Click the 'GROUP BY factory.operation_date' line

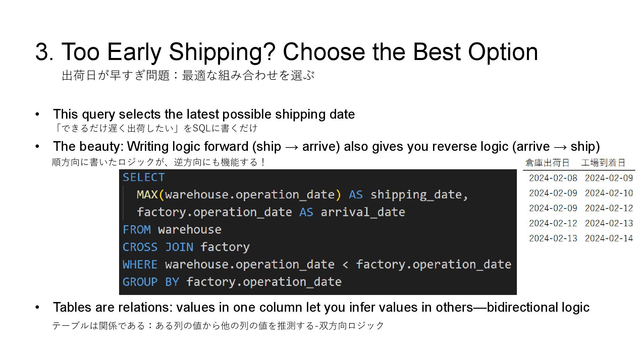[x=232, y=282]
